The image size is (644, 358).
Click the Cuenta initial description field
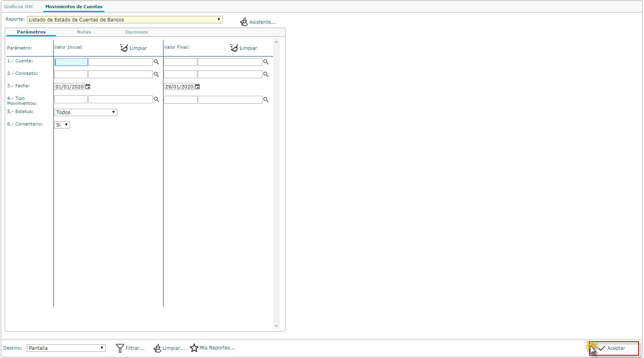click(121, 62)
